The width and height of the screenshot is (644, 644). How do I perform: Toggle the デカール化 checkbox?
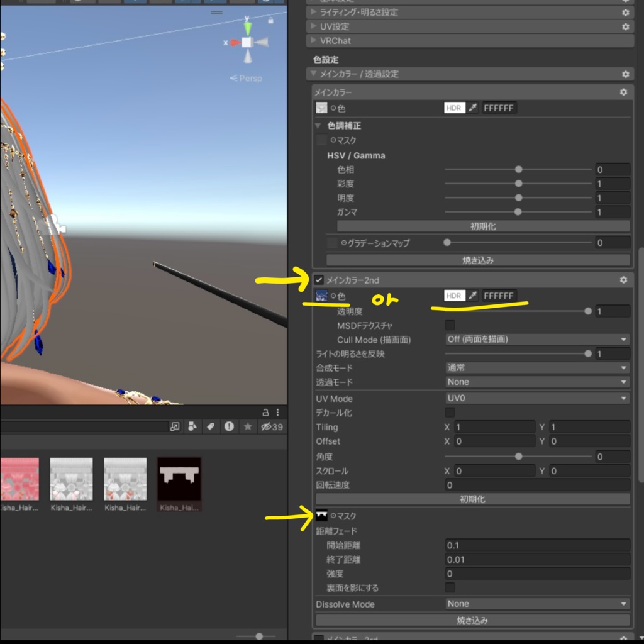(x=450, y=413)
